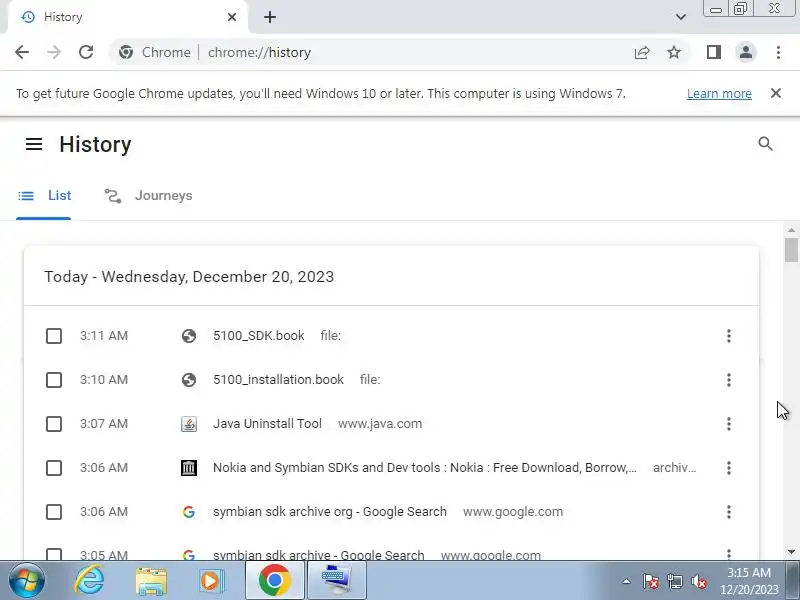Click the Internet Archive favicon in Nokia row
800x600 pixels.
tap(189, 468)
